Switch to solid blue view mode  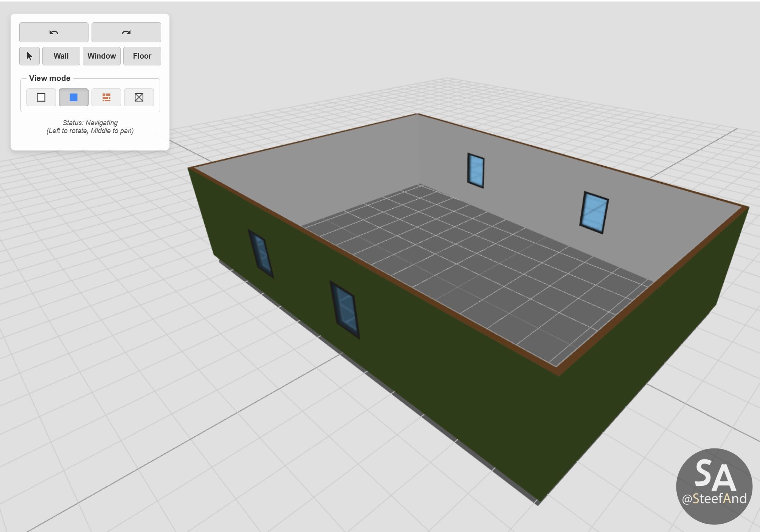74,98
